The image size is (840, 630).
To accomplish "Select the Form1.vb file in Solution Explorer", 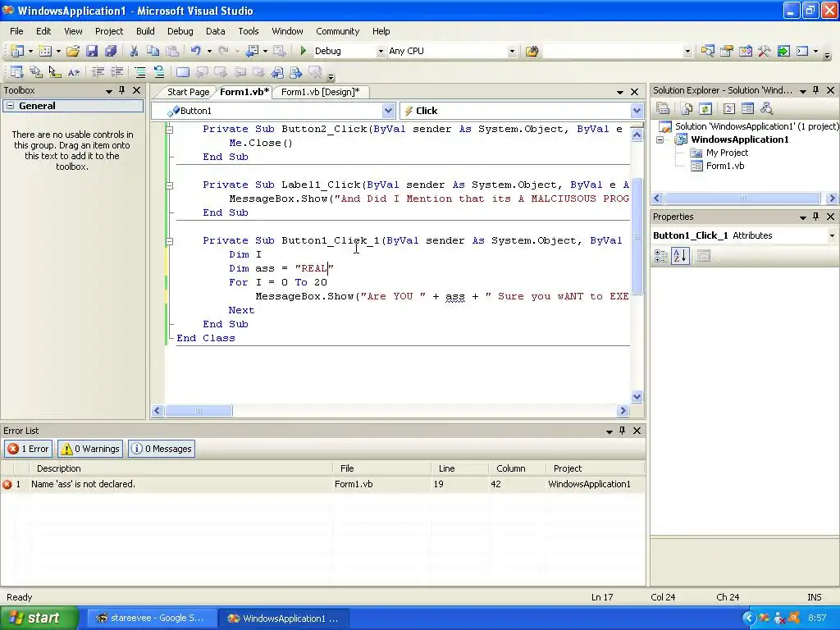I will point(725,166).
